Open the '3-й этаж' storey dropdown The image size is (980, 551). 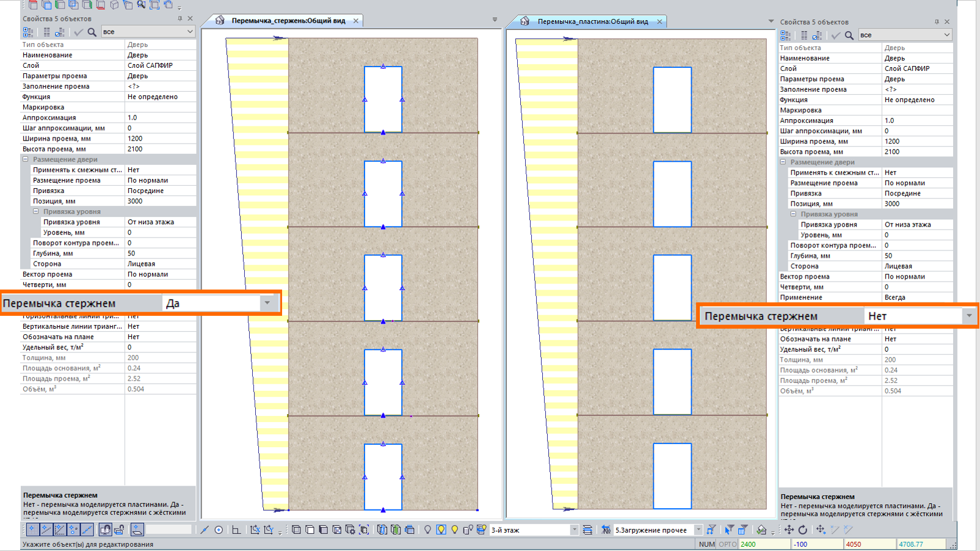point(573,530)
